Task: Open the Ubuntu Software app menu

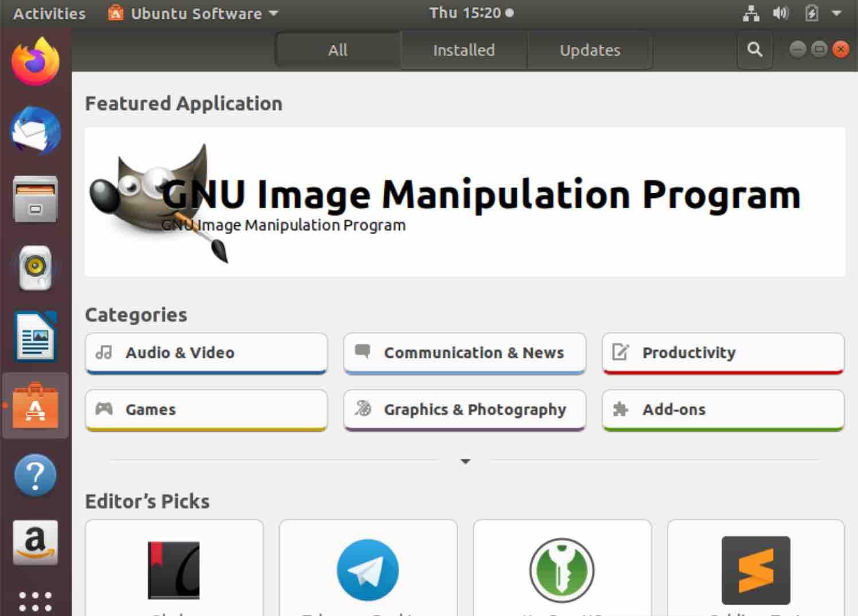Action: [x=193, y=13]
